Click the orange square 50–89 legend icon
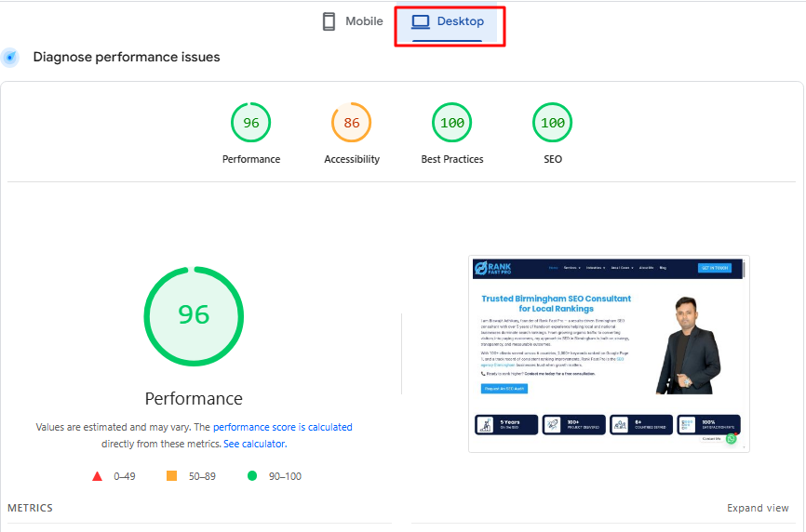 tap(171, 476)
